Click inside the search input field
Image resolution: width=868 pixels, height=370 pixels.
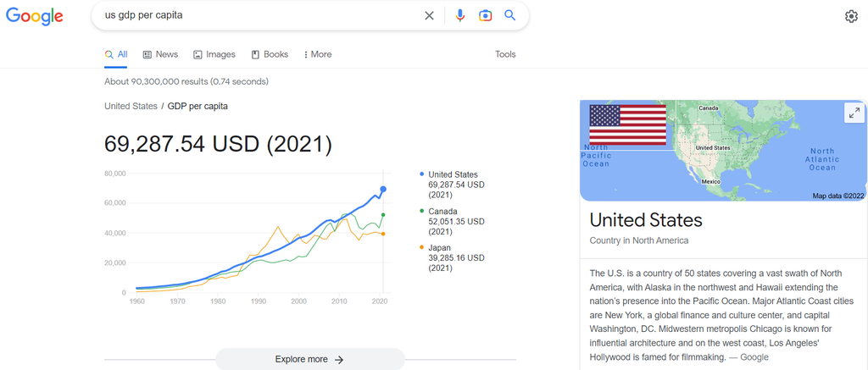pyautogui.click(x=254, y=15)
